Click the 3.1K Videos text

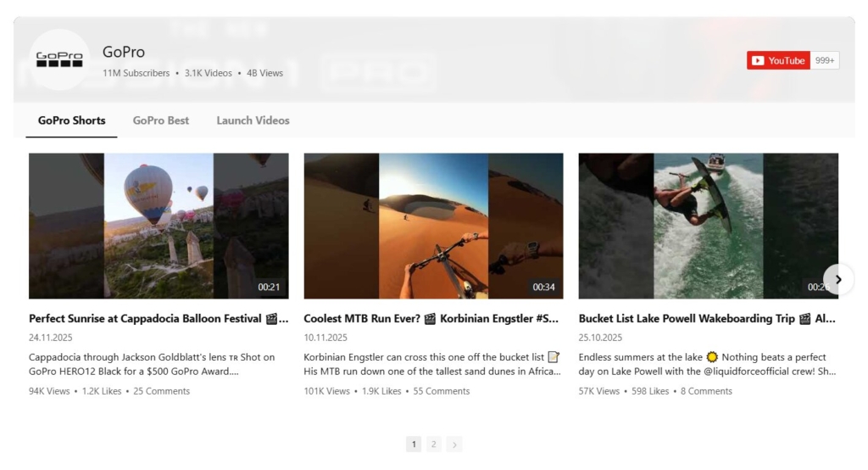(209, 73)
